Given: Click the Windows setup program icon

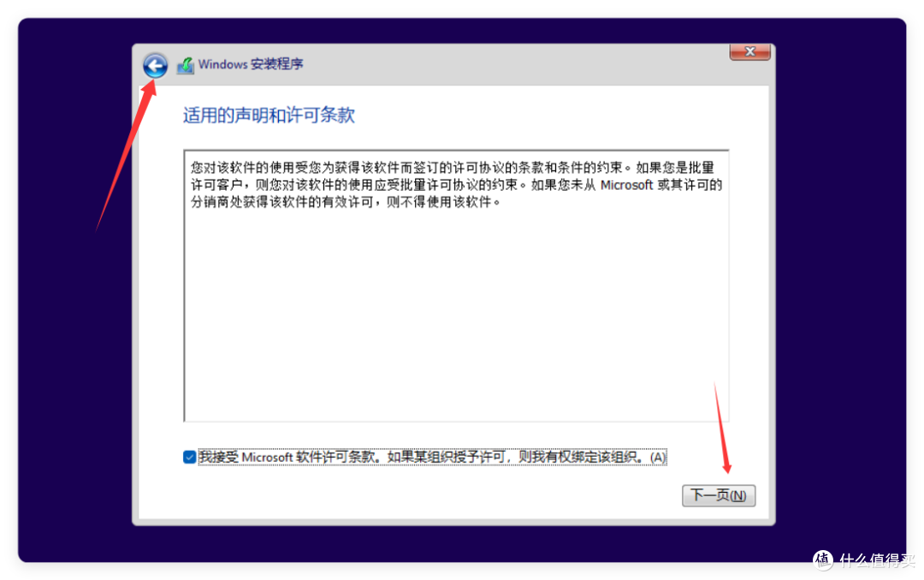Looking at the screenshot, I should coord(186,65).
